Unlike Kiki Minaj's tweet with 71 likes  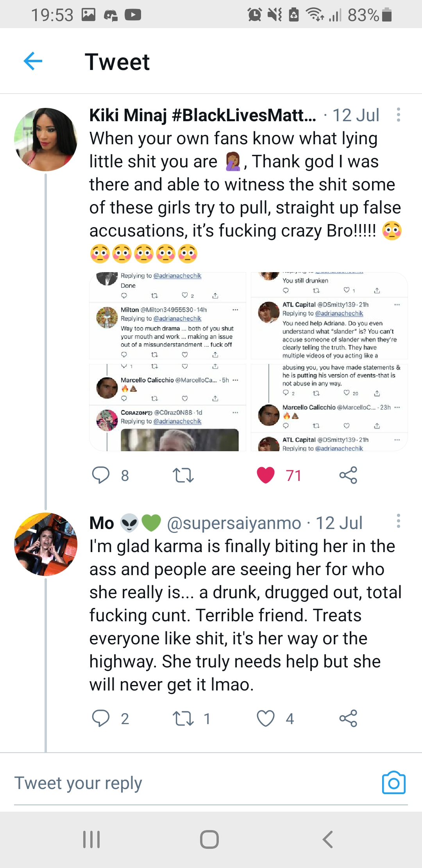(x=266, y=475)
